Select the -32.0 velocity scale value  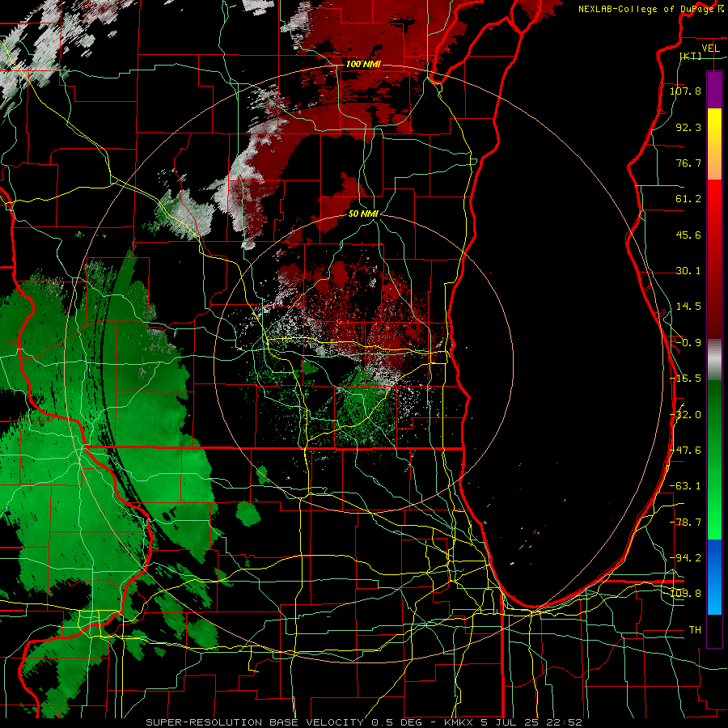click(x=685, y=414)
